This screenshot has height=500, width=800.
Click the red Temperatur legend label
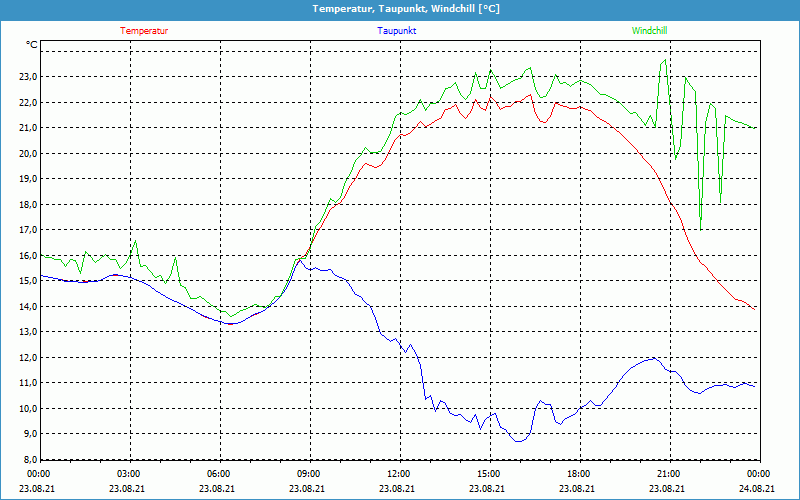[144, 31]
